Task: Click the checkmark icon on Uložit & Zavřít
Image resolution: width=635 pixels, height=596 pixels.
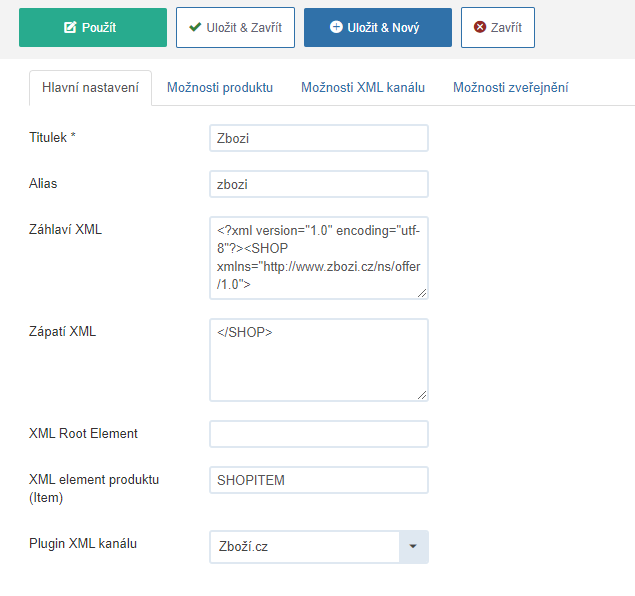Action: pyautogui.click(x=195, y=27)
